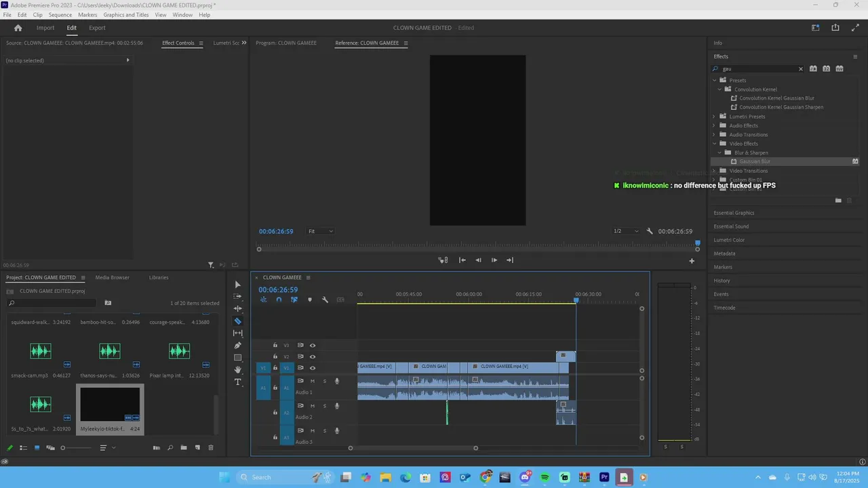Toggle V2 track output eye
Image resolution: width=868 pixels, height=488 pixels.
313,357
